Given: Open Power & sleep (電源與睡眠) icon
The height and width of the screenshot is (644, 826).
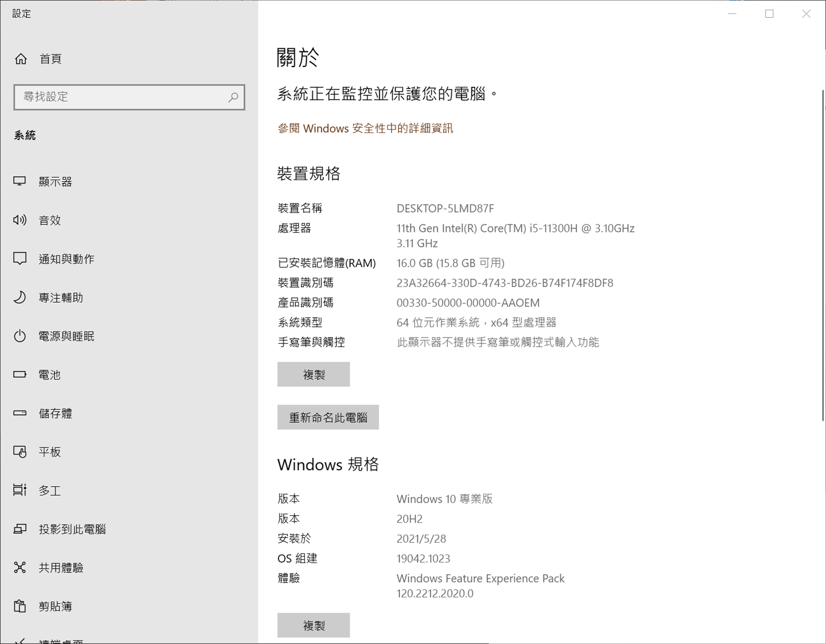Looking at the screenshot, I should (20, 336).
